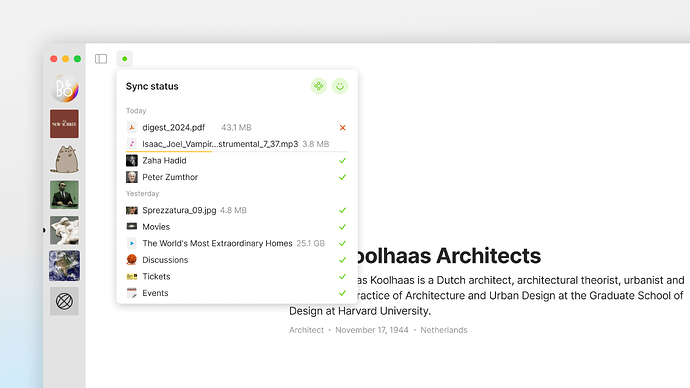Click the 25.1 GB file size value
Viewport: 690px width, 388px height.
[311, 243]
